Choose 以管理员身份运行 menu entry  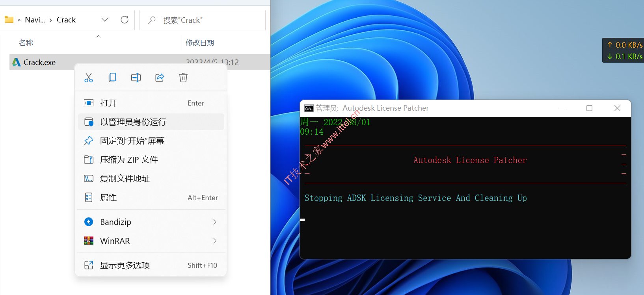151,122
